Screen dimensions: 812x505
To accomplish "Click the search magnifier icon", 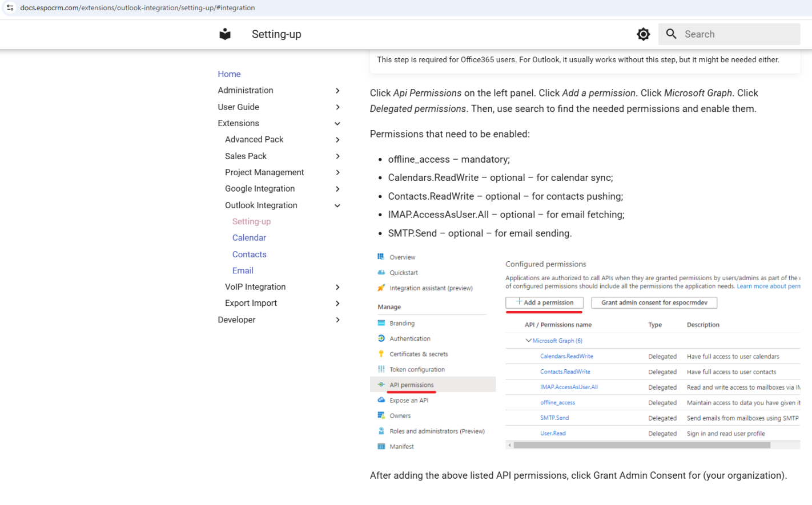I will click(672, 34).
